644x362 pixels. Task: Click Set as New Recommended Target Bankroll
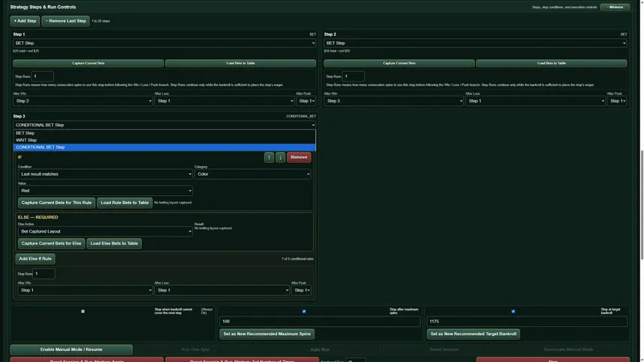tap(473, 334)
